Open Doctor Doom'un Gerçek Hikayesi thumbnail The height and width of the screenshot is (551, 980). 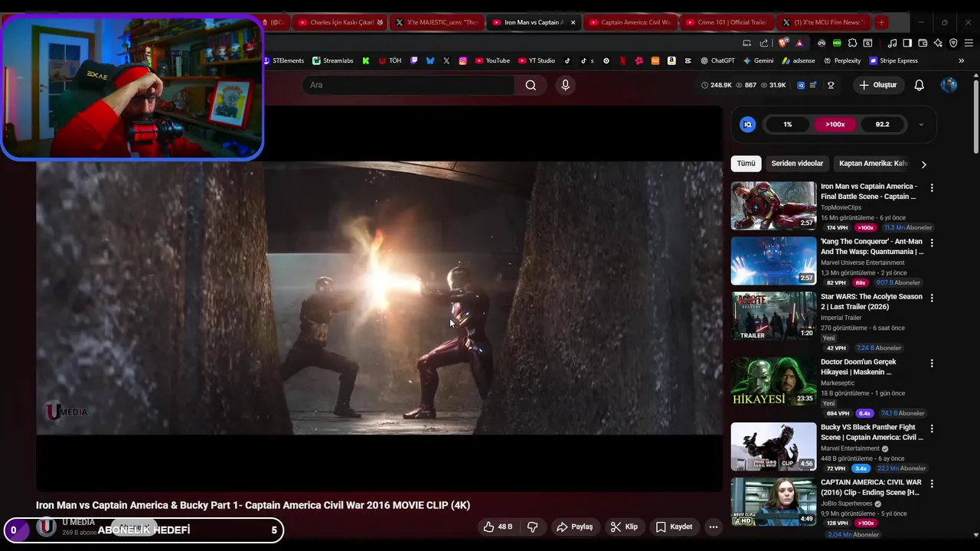[x=773, y=381]
